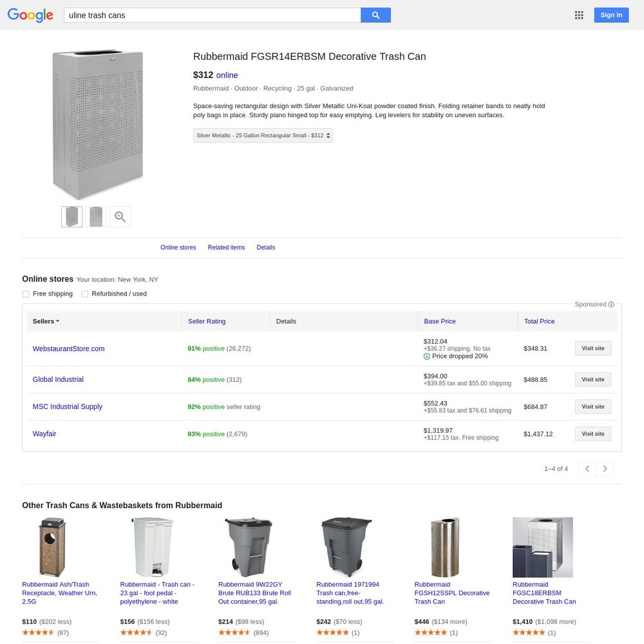Open Rubbermaid FGSH12SSPL Decorative Trash Can link
This screenshot has height=644, width=644.
tap(452, 593)
